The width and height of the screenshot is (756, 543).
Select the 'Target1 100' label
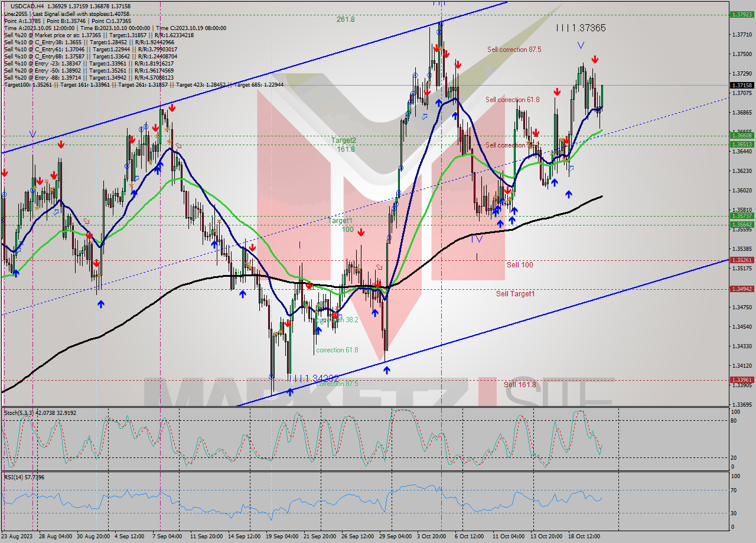point(341,224)
